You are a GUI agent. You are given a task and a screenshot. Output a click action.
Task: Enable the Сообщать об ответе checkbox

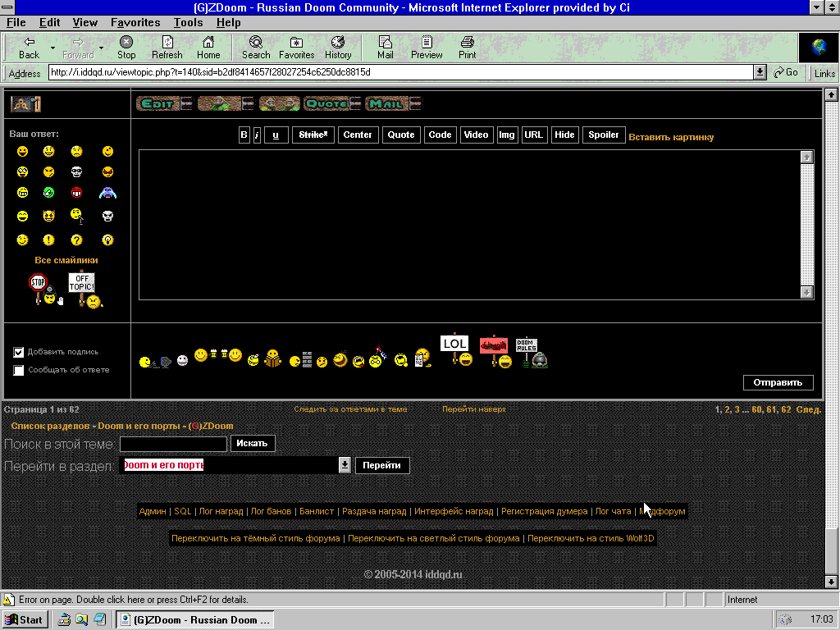tap(19, 371)
